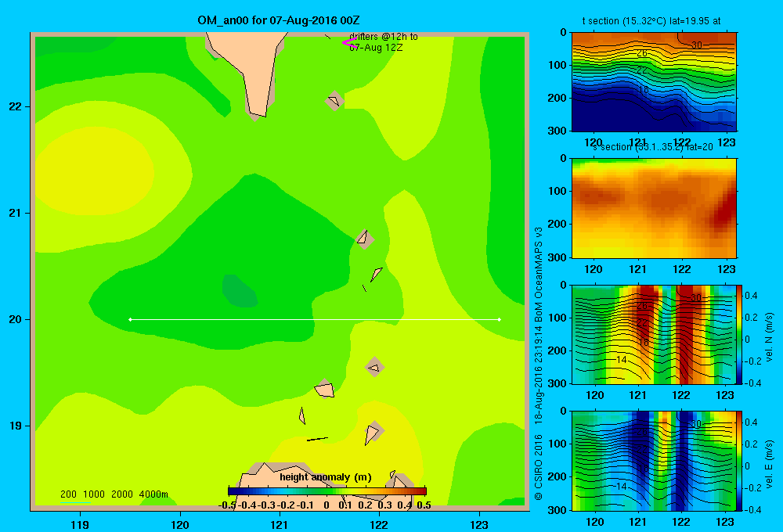Click the 'vel. E (m/s)' axis label
Image resolution: width=783 pixels, height=532 pixels.
[769, 463]
